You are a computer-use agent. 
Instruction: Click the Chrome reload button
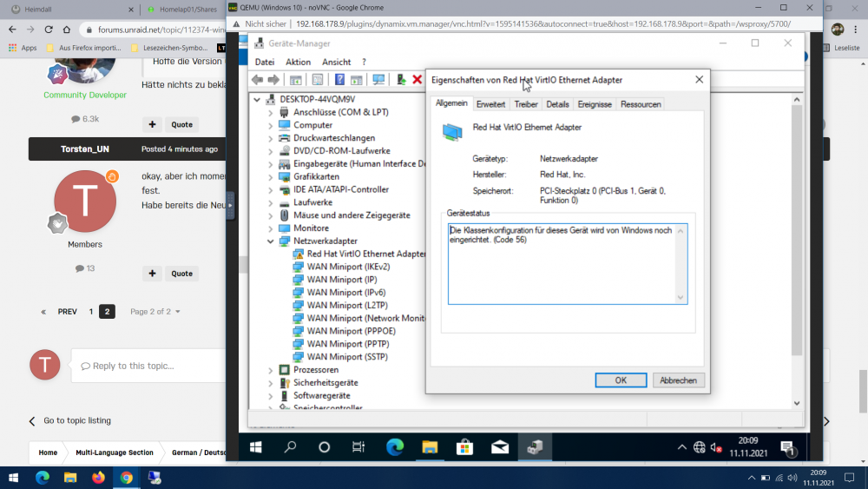point(49,30)
